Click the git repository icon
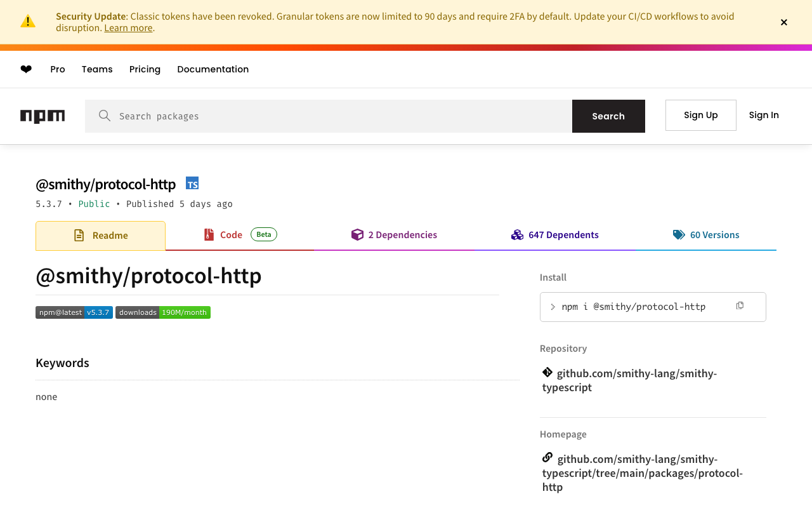The width and height of the screenshot is (812, 508). (547, 373)
